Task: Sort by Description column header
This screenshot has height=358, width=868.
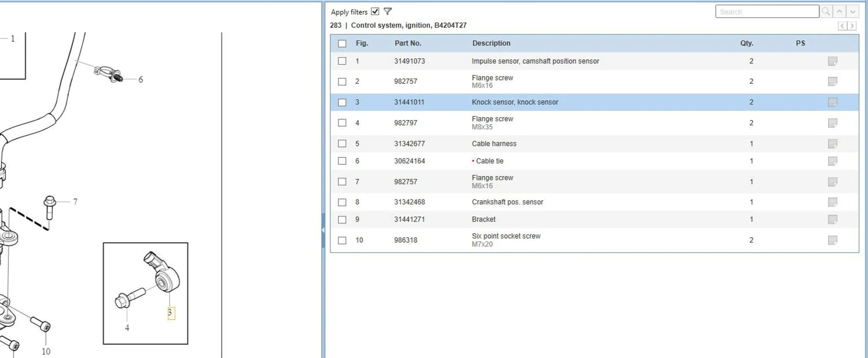Action: pyautogui.click(x=491, y=43)
